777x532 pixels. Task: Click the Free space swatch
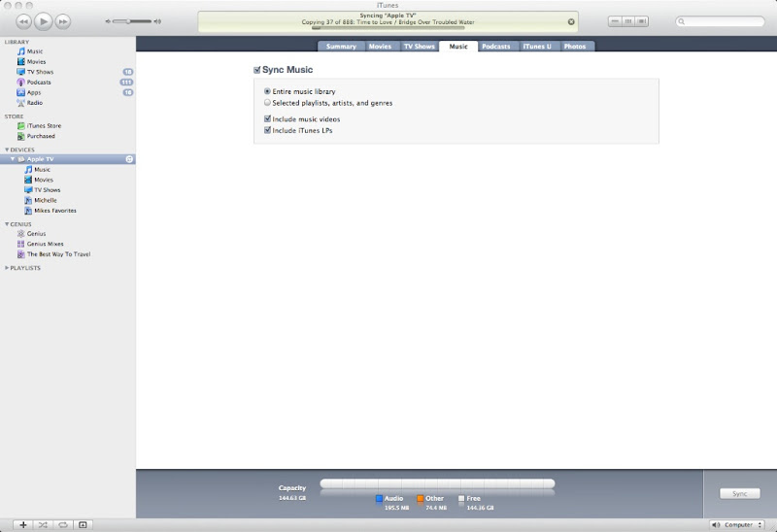[461, 498]
